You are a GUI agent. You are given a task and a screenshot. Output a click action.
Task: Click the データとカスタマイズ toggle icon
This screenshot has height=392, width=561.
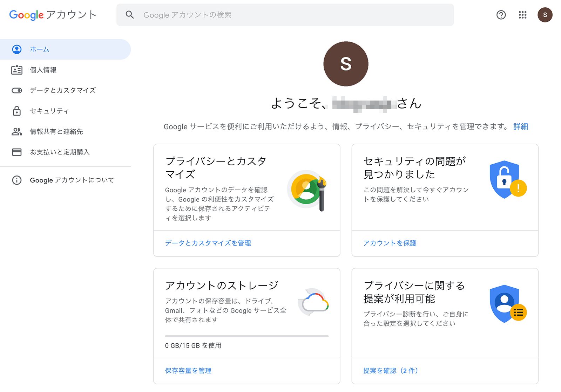pyautogui.click(x=17, y=90)
